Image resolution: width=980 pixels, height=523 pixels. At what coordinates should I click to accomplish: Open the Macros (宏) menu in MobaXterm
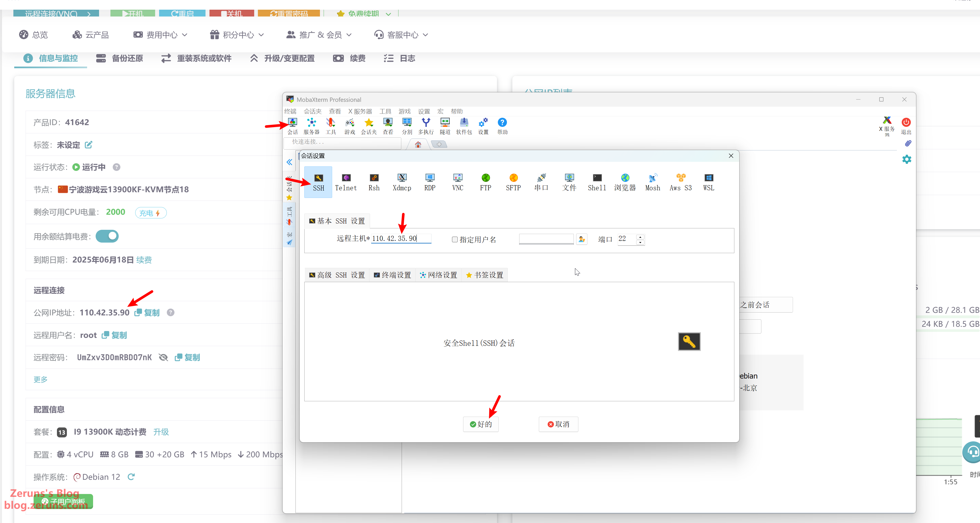(441, 111)
